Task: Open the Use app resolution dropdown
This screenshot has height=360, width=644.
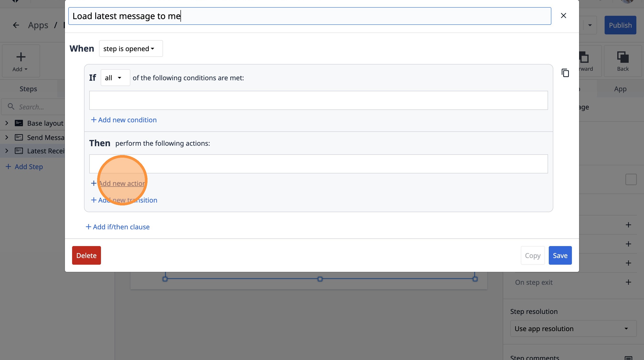Action: (573, 328)
